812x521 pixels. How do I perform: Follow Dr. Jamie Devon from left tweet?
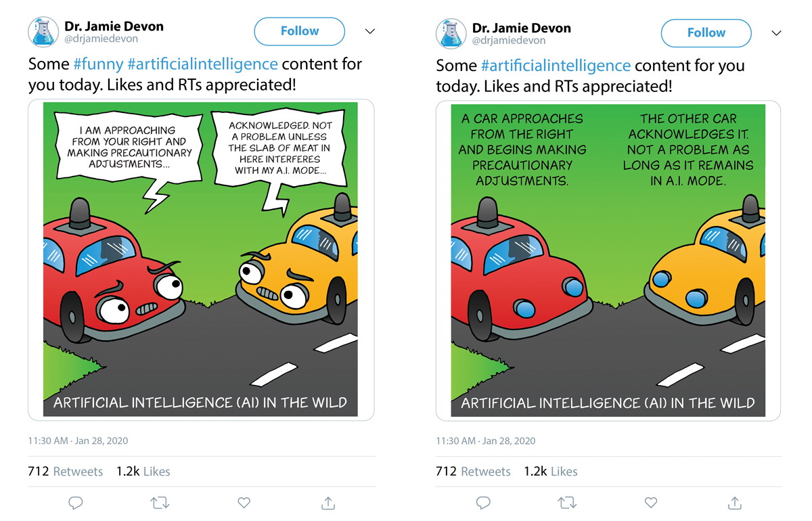point(299,32)
